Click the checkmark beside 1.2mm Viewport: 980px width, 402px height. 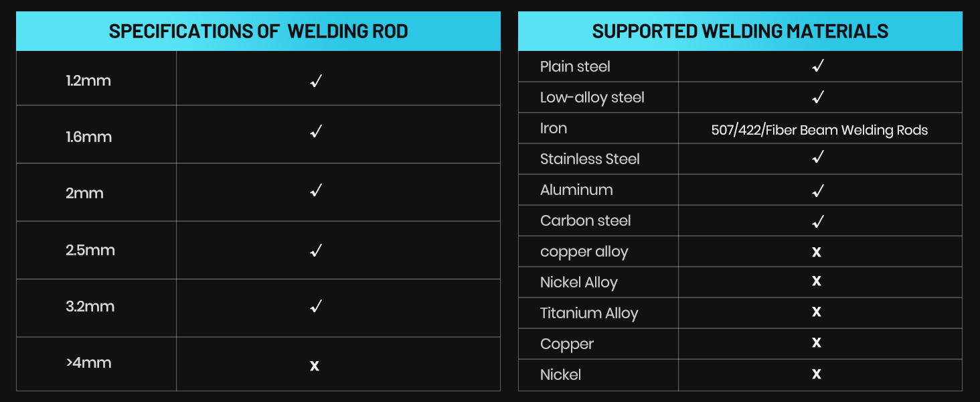pos(316,81)
